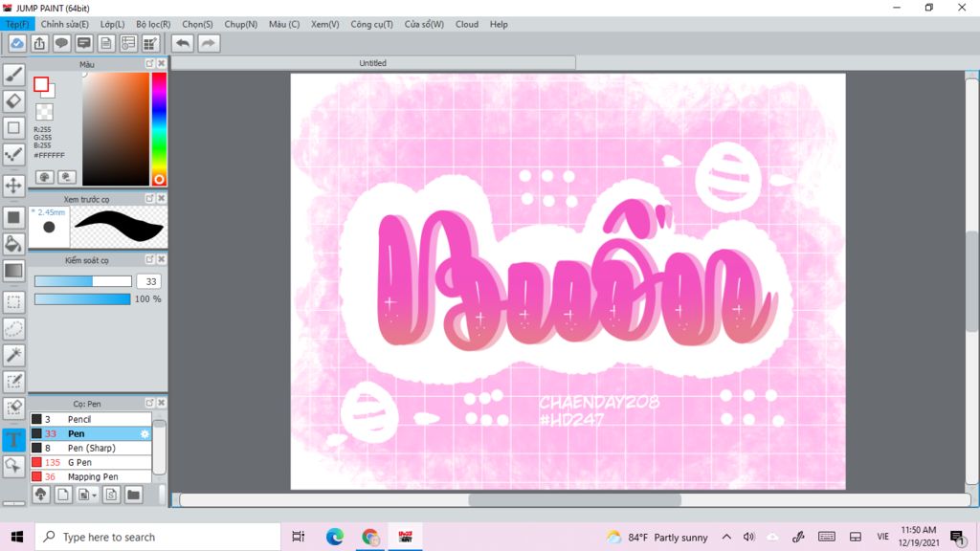
Task: Adjust the brush opacity slider
Action: [x=82, y=299]
